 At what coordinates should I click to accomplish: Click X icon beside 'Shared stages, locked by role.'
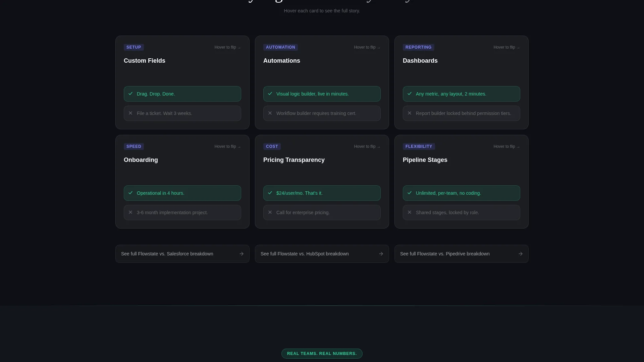coord(410,212)
